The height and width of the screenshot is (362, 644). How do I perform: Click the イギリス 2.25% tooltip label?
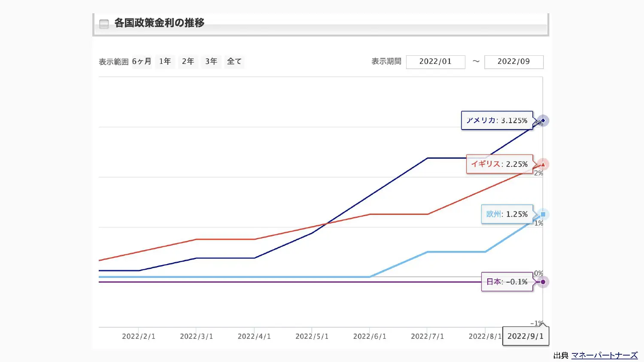click(499, 164)
